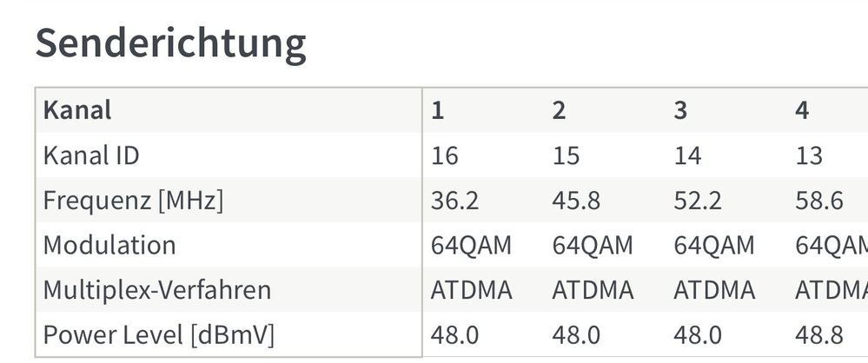Select the 52.2 frequency value
Image resolution: width=868 pixels, height=363 pixels.
(x=698, y=201)
